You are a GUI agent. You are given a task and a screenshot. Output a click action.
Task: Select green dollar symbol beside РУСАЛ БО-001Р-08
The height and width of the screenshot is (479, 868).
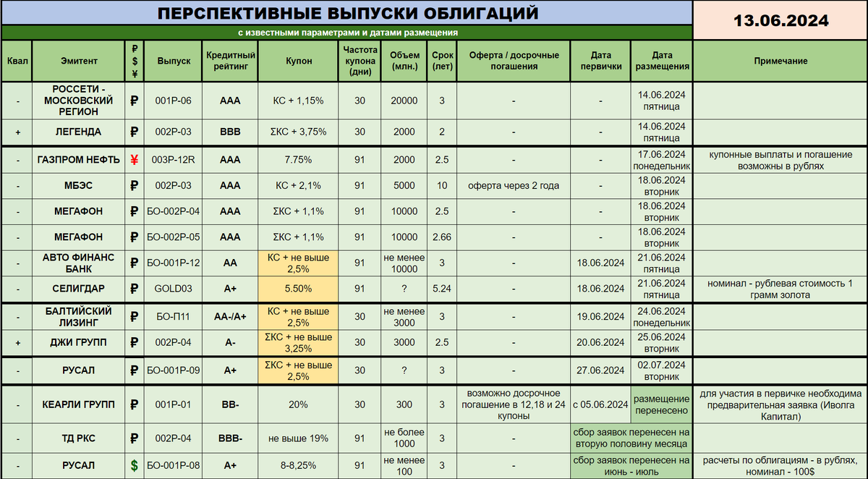pyautogui.click(x=134, y=465)
